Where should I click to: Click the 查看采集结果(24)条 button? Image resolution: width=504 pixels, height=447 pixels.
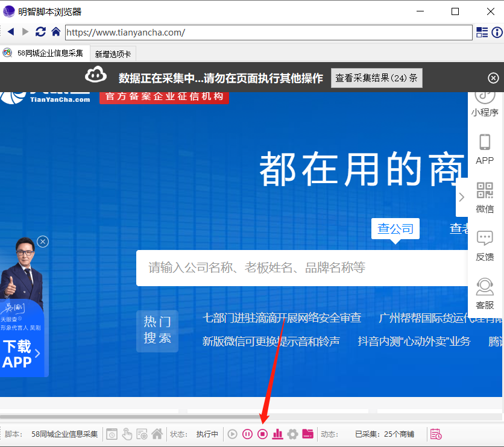point(376,78)
